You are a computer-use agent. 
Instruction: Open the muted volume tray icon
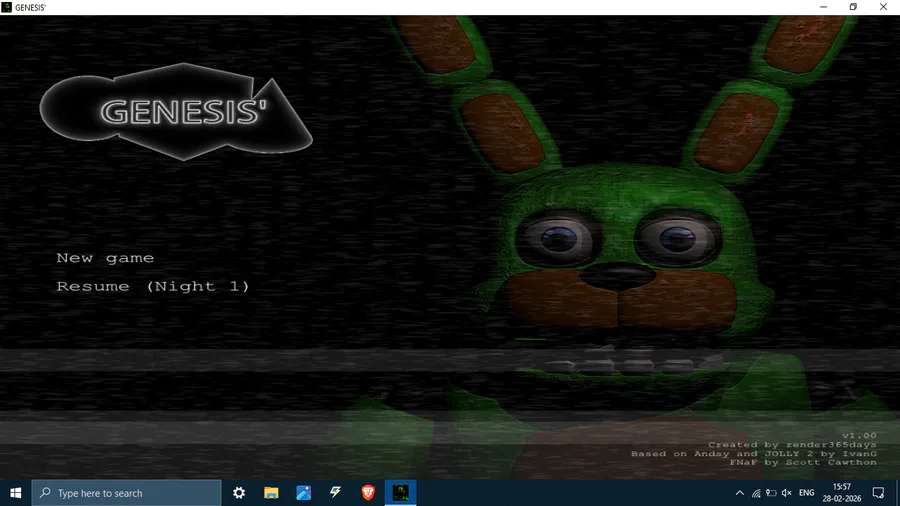tap(787, 493)
